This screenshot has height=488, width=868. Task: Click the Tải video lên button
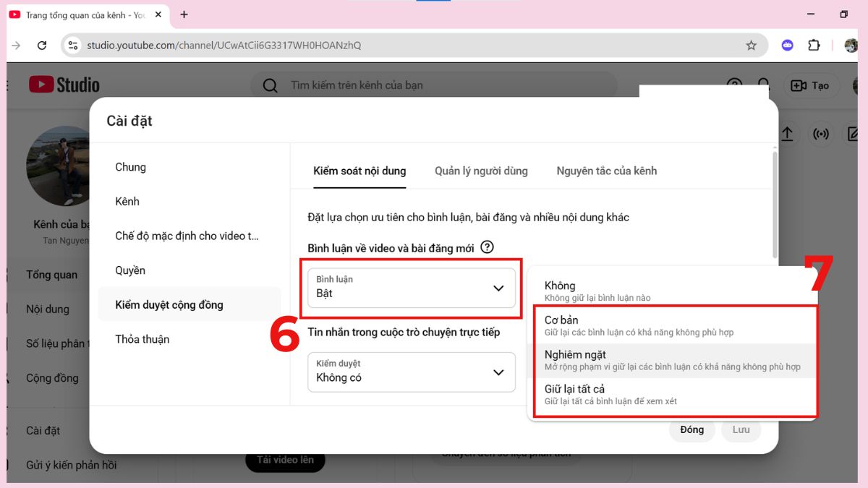click(285, 460)
